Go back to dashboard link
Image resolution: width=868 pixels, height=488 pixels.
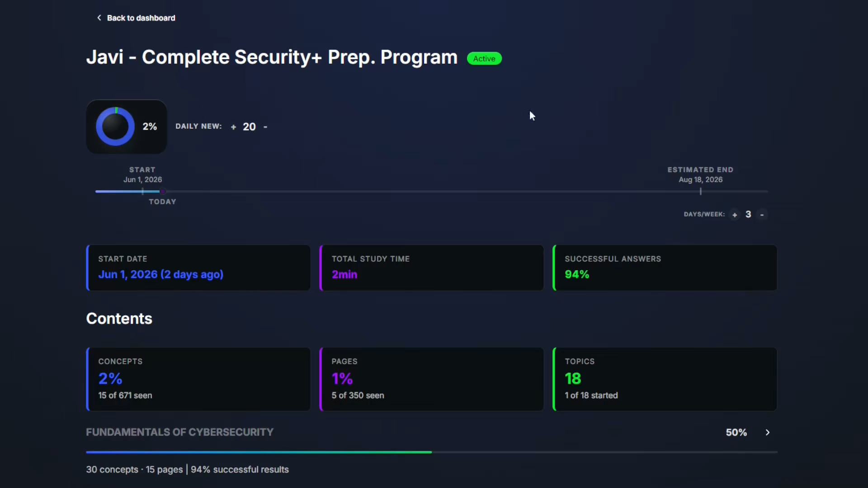141,18
